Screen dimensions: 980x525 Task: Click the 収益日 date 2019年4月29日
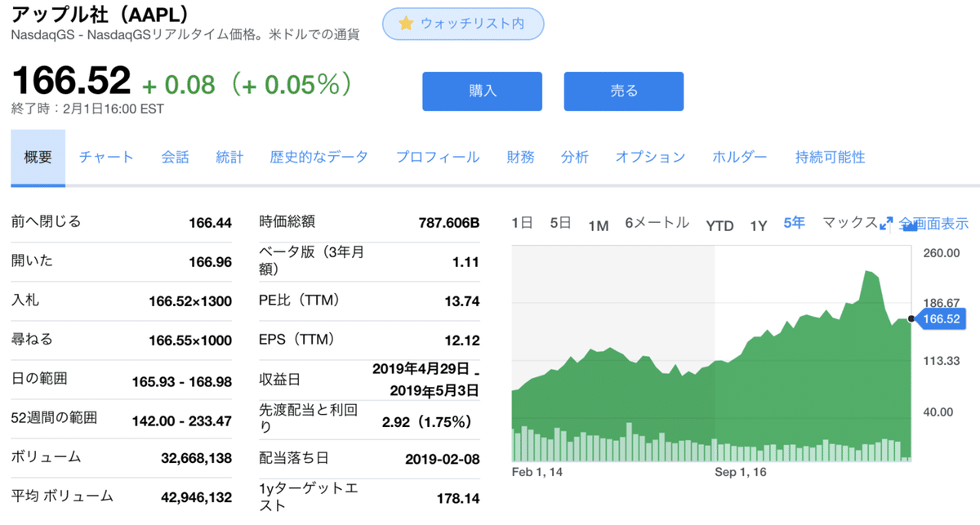[421, 368]
